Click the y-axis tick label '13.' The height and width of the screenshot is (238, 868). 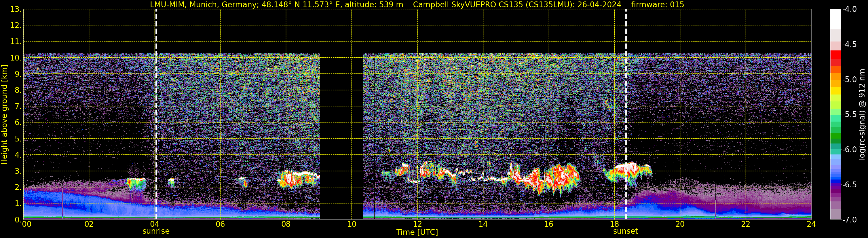[16, 9]
